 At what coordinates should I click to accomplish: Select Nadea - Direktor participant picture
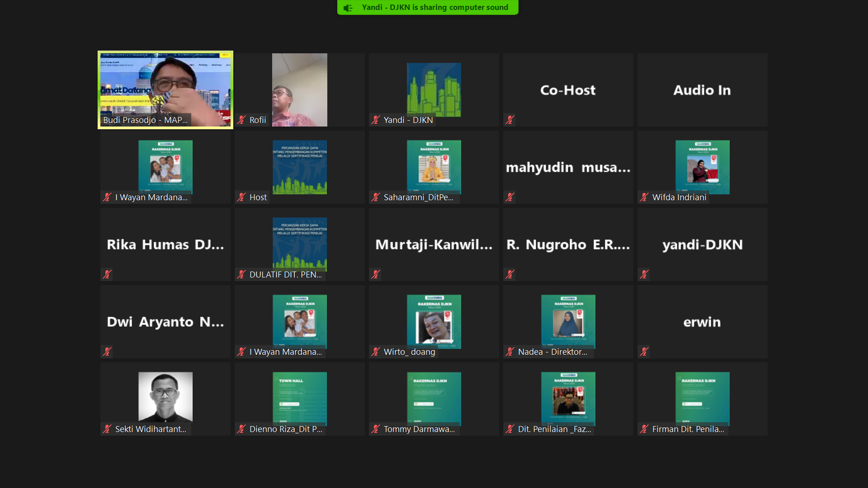[x=568, y=321]
